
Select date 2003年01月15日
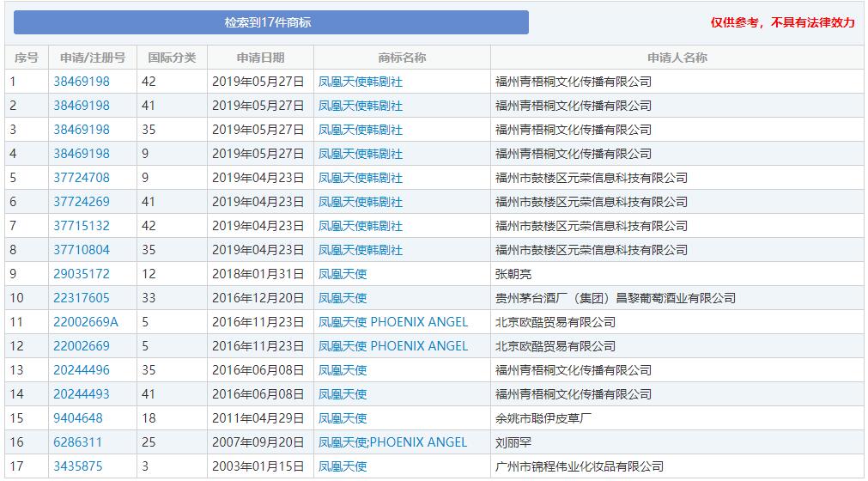258,466
